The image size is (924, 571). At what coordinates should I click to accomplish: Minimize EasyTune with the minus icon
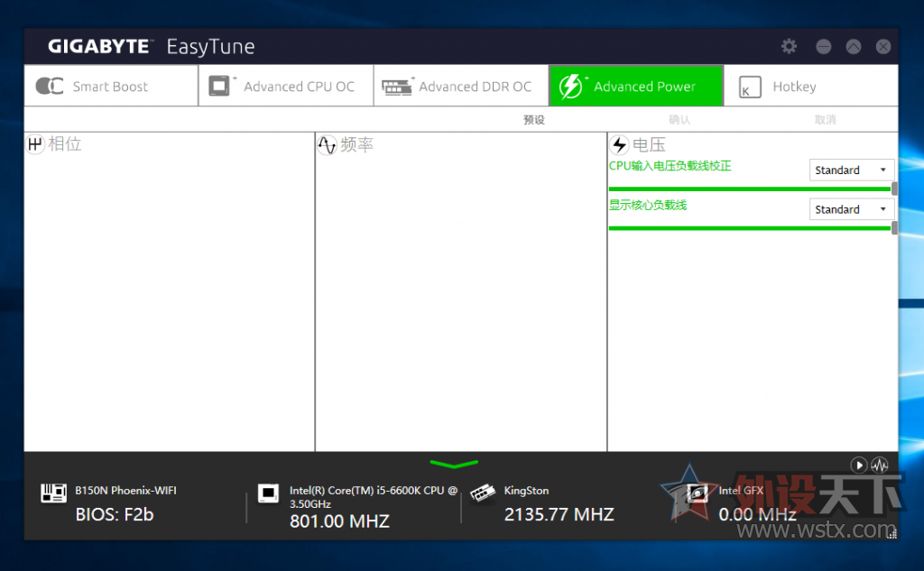[x=823, y=47]
